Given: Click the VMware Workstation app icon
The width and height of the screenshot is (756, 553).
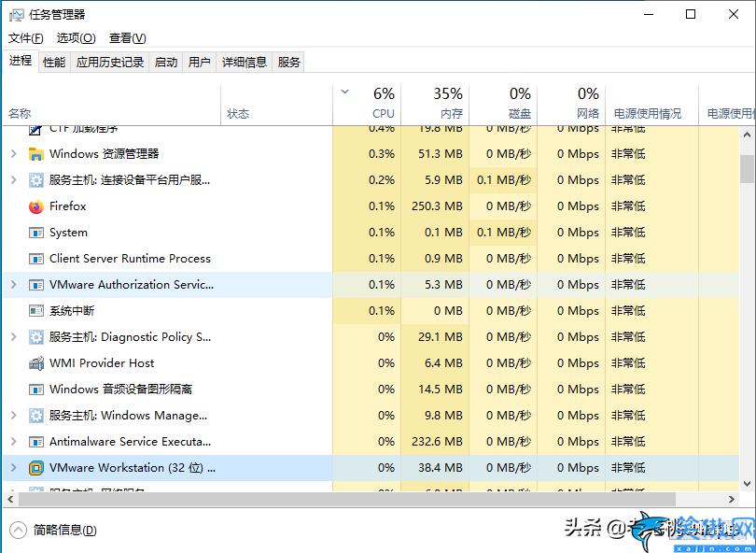Looking at the screenshot, I should tap(36, 468).
